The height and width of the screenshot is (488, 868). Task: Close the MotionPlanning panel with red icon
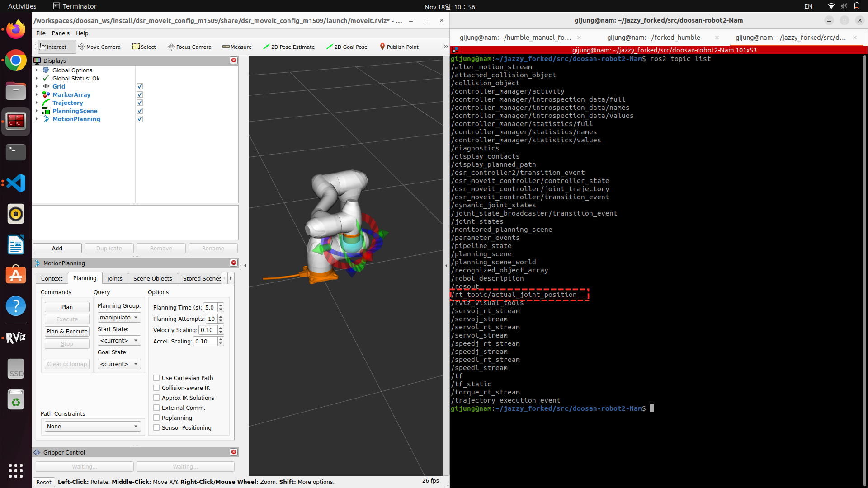point(234,263)
